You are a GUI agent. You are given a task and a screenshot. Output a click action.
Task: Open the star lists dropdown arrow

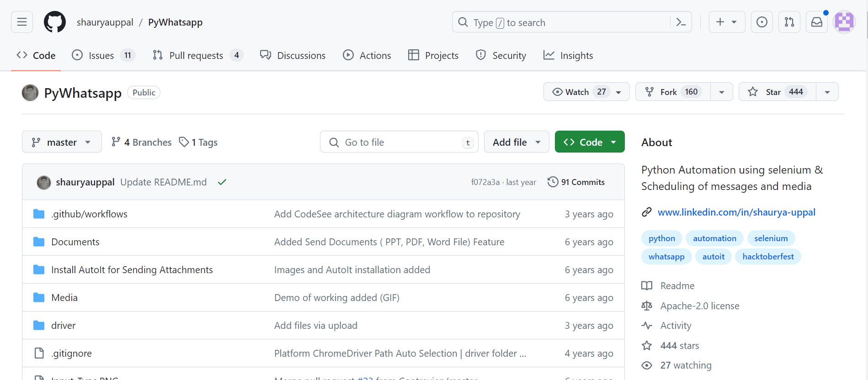(x=827, y=92)
